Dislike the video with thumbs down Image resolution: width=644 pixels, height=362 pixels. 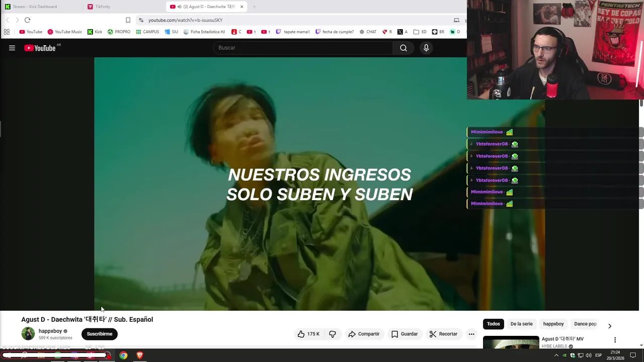[x=333, y=334]
